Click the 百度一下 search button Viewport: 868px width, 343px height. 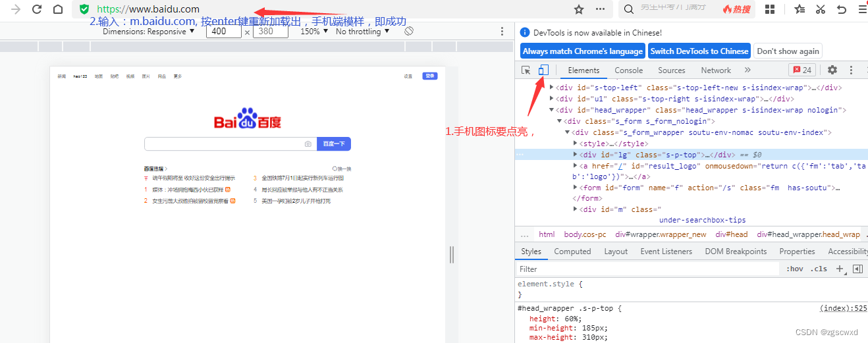coord(334,144)
